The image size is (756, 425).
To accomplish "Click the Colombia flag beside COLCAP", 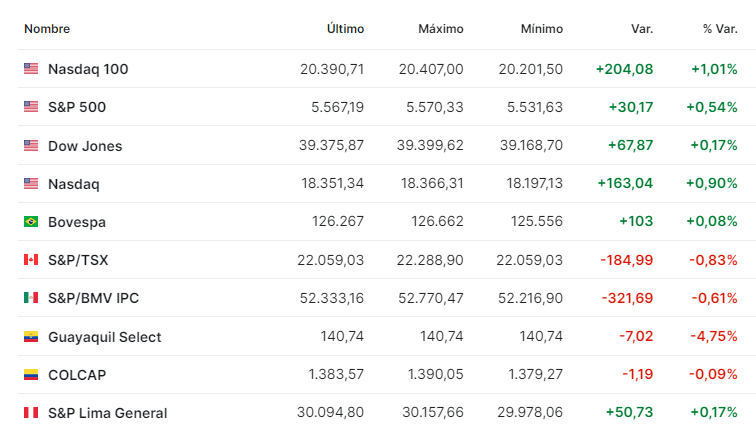I will coord(31,374).
